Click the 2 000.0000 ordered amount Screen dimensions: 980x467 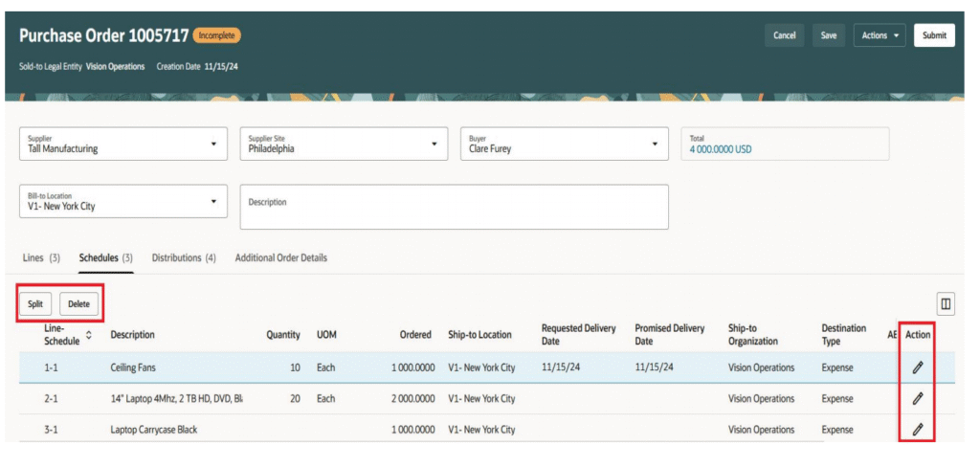click(413, 398)
